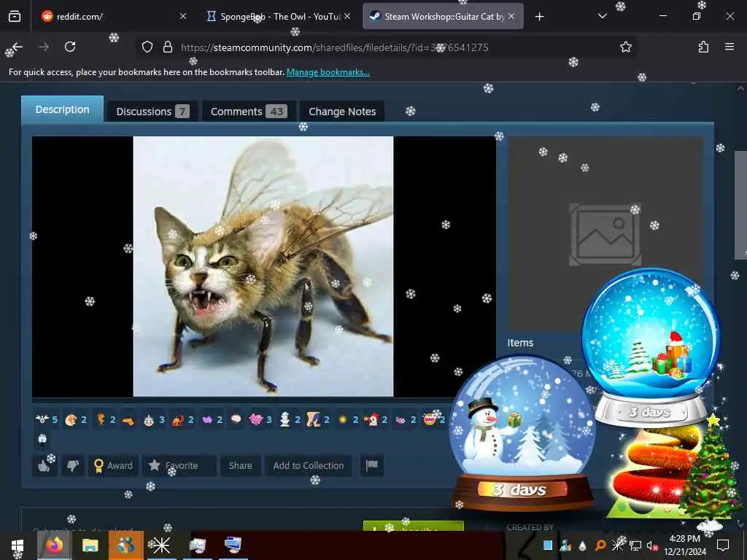Click the statue bust reward icon
This screenshot has width=747, height=560.
click(290, 419)
